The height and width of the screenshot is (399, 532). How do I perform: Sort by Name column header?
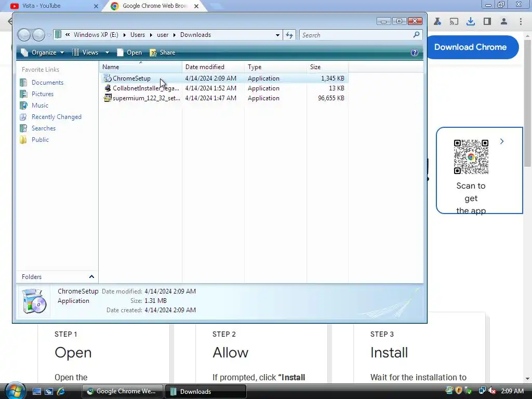point(140,67)
